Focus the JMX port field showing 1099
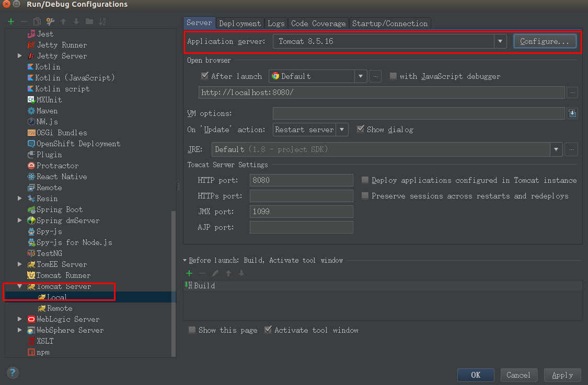This screenshot has width=588, height=385. click(x=302, y=212)
